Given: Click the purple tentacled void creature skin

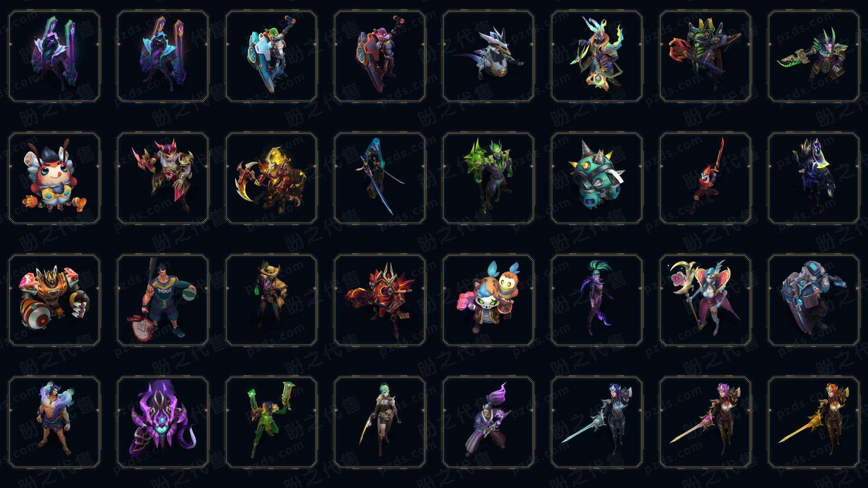Looking at the screenshot, I should tap(163, 422).
